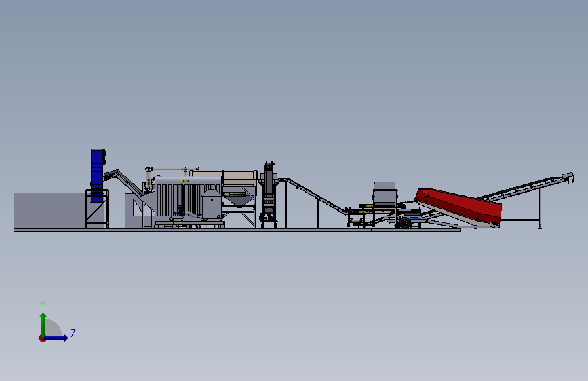Image resolution: width=588 pixels, height=381 pixels.
Task: Select the Z axis arrow on the triad
Action: [x=56, y=338]
